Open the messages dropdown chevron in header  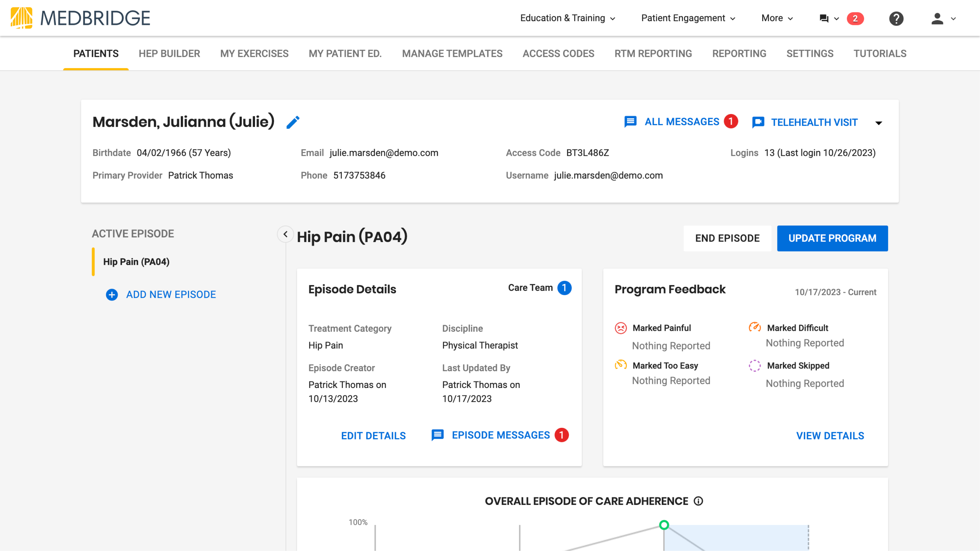click(836, 19)
